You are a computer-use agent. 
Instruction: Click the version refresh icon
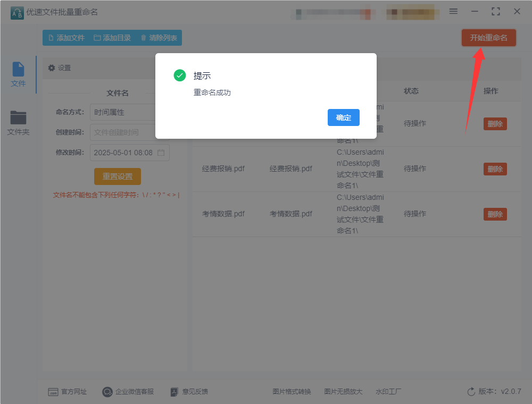tap(471, 392)
